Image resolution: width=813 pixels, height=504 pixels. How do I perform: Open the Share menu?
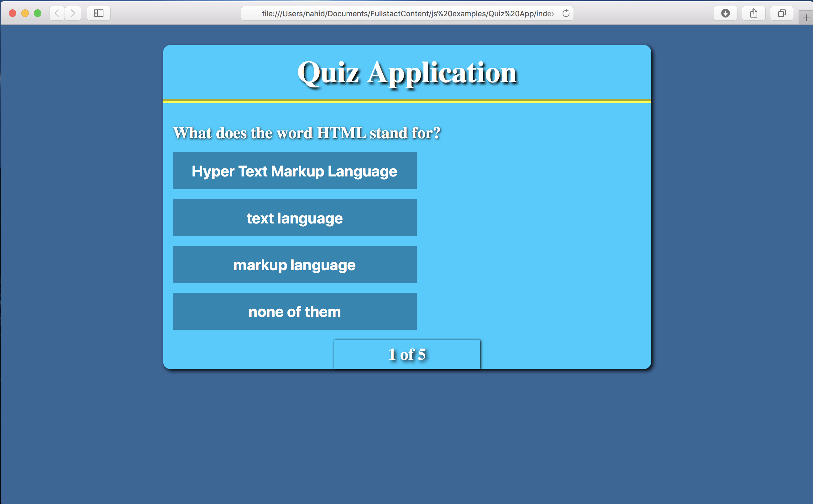754,13
